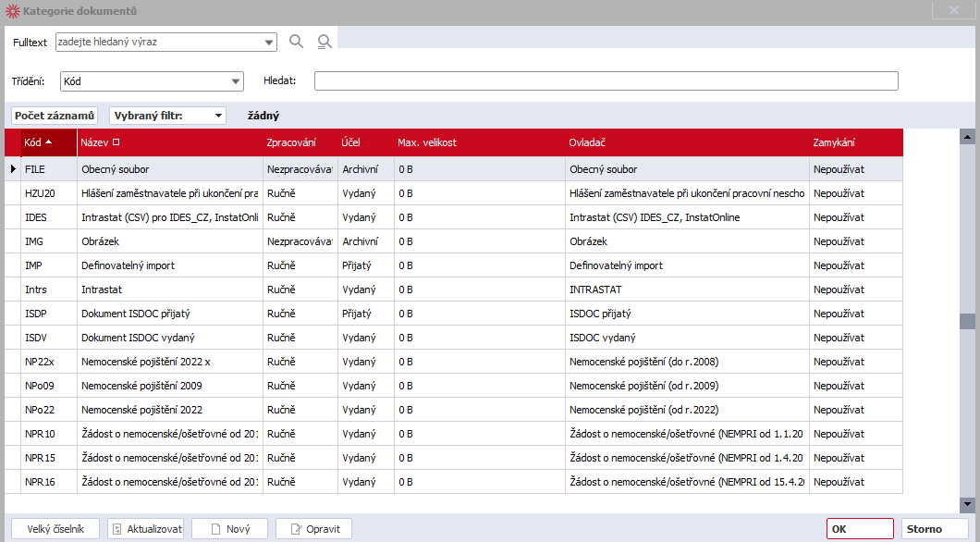980x542 pixels.
Task: Sort by the Ovladač column header
Action: point(587,142)
